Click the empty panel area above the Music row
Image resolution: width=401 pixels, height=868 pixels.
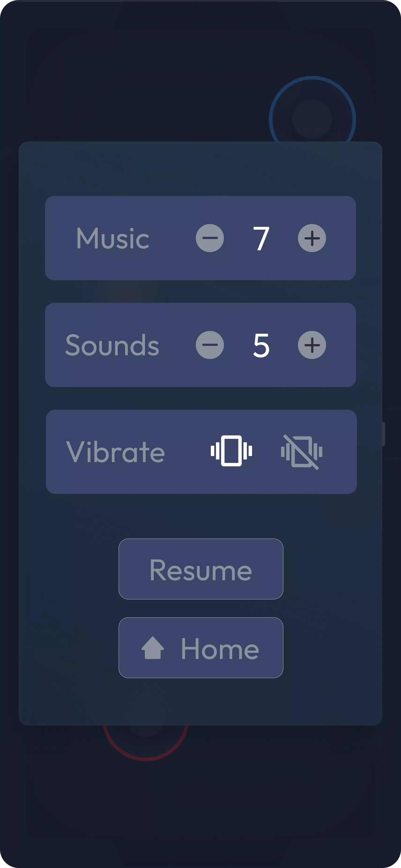[200, 168]
